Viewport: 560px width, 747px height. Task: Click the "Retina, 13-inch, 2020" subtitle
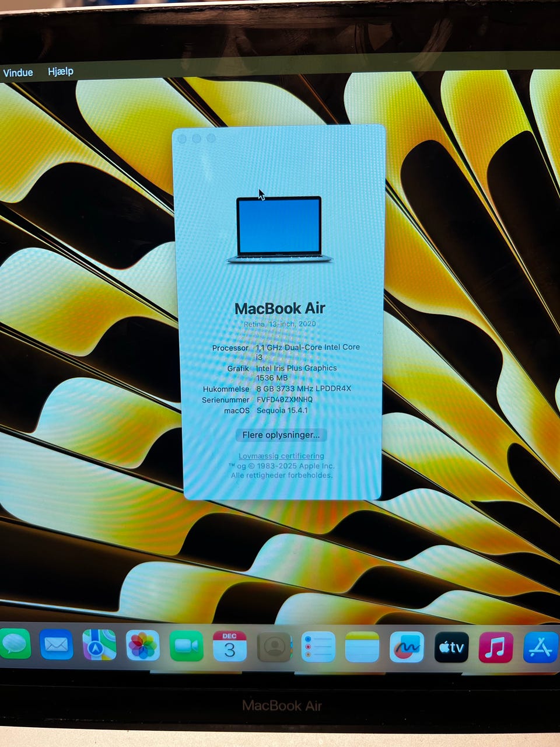click(x=280, y=324)
